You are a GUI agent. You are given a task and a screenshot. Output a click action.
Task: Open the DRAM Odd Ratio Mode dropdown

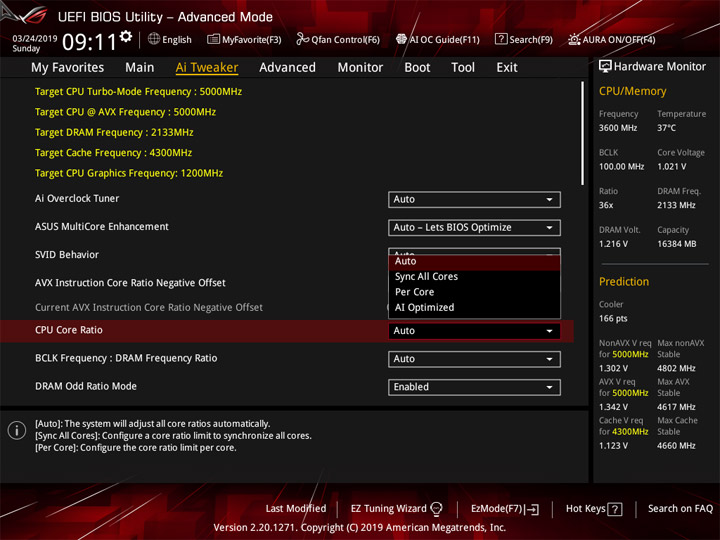tap(474, 387)
